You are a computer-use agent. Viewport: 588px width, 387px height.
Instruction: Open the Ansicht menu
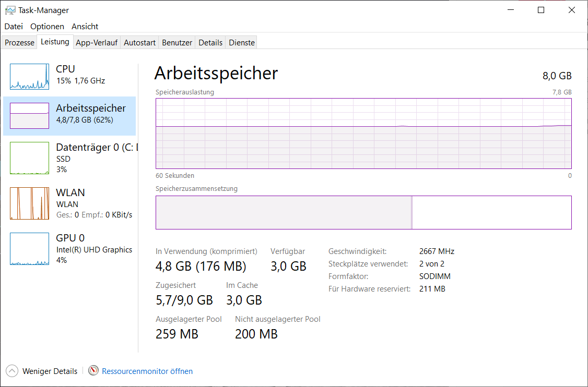[85, 26]
